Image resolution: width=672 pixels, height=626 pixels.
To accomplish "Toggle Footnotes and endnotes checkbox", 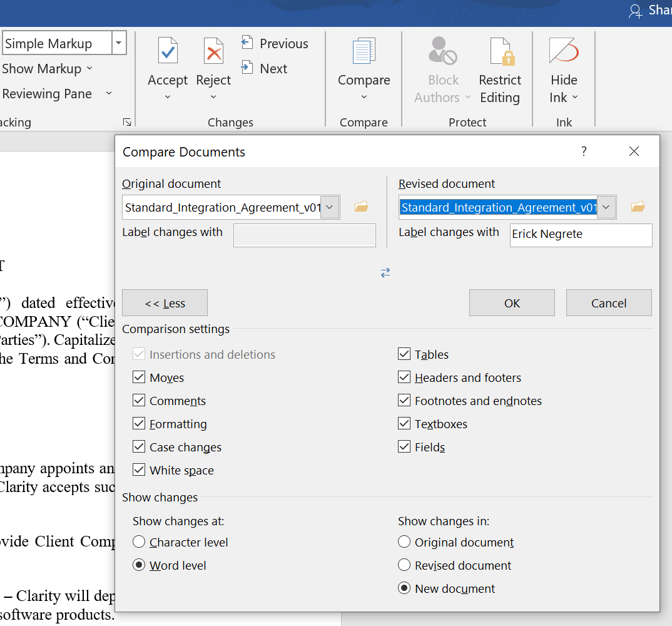I will [404, 401].
